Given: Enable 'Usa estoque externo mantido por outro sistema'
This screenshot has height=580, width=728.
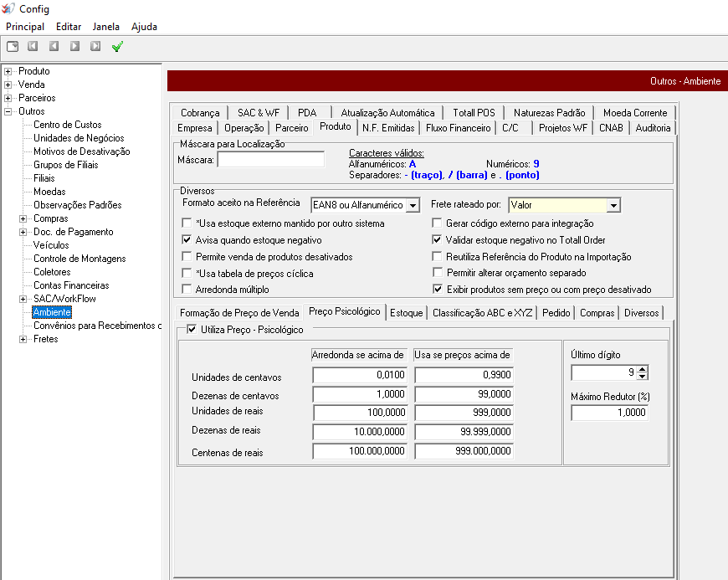Looking at the screenshot, I should point(187,223).
